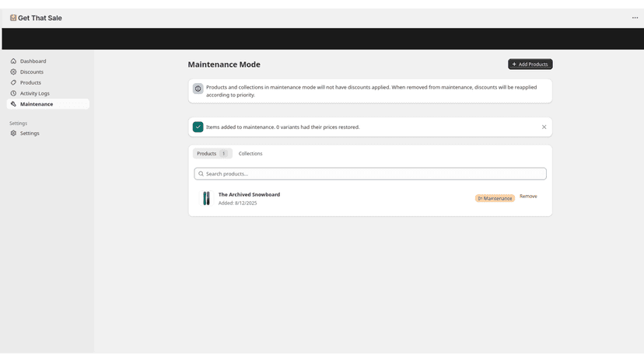Click the green checkmark success icon
Viewport: 644px width, 362px height.
click(x=198, y=127)
